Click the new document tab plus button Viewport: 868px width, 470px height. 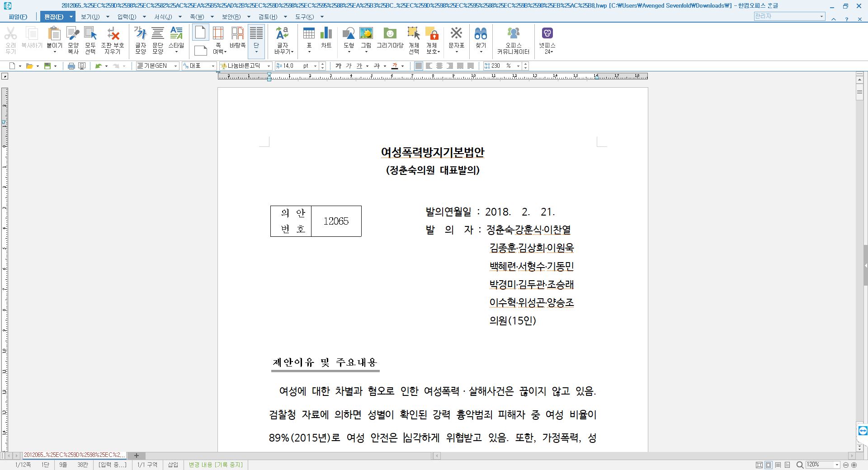(x=137, y=456)
